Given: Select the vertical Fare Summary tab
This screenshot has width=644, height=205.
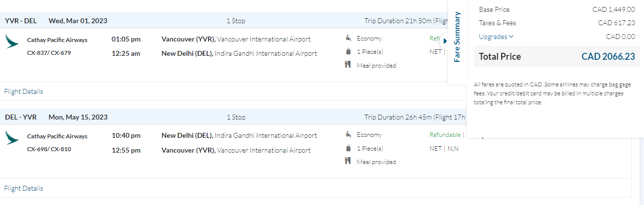Looking at the screenshot, I should pos(457,37).
